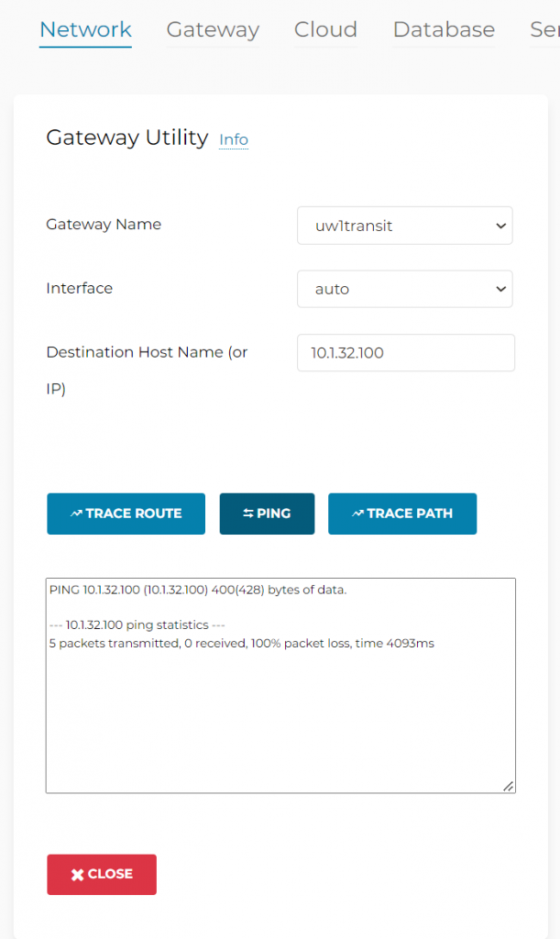Viewport: 560px width, 939px height.
Task: Switch to the Network tab
Action: (x=85, y=29)
